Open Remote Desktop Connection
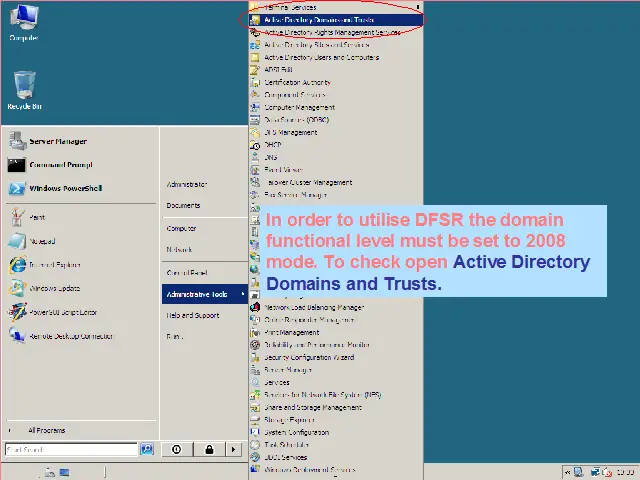This screenshot has height=480, width=640. tap(81, 336)
